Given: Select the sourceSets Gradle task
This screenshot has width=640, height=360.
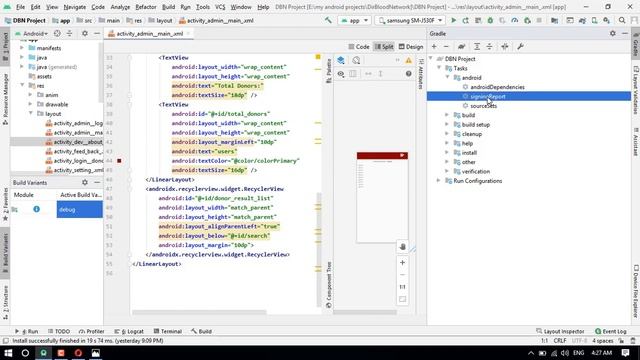Looking at the screenshot, I should pos(483,106).
